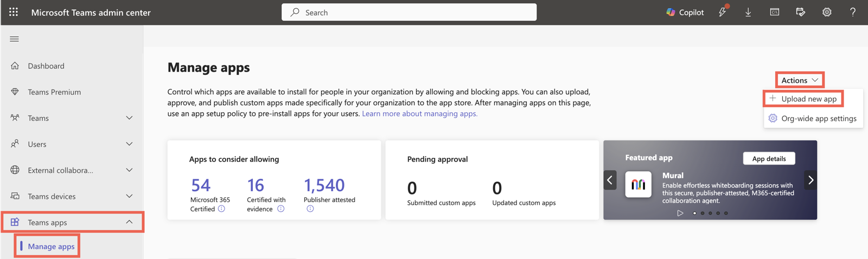Click info icon under Publisher attested
This screenshot has width=868, height=259.
point(310,209)
